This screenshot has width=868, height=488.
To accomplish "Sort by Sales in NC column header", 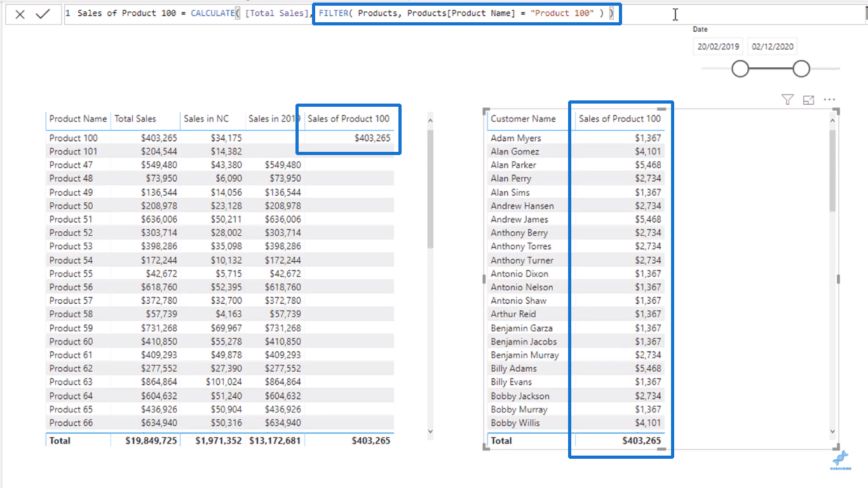I will 206,119.
